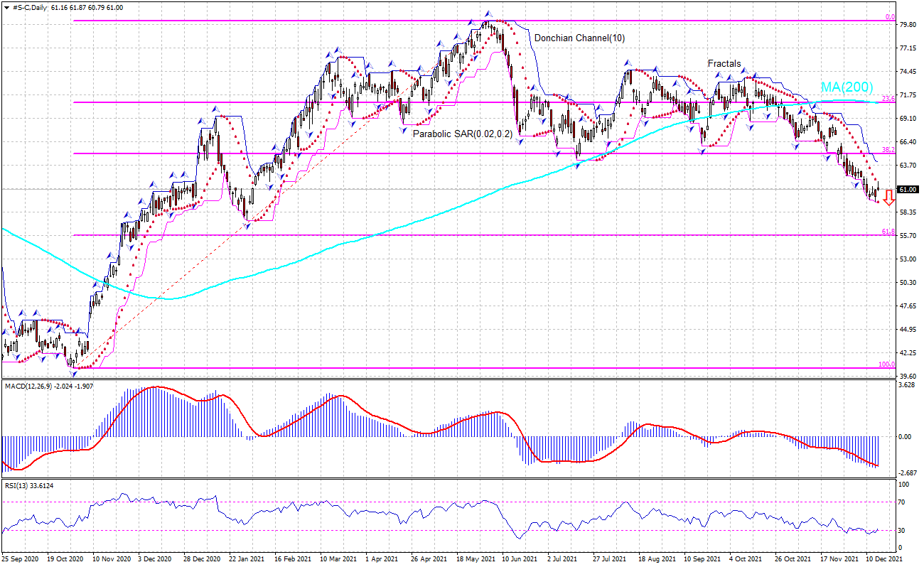Click the current price label 61.00

pyautogui.click(x=907, y=190)
